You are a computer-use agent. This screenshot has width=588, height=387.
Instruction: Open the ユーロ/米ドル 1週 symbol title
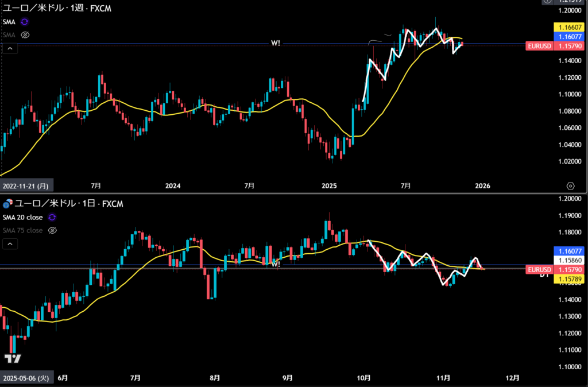tap(57, 8)
